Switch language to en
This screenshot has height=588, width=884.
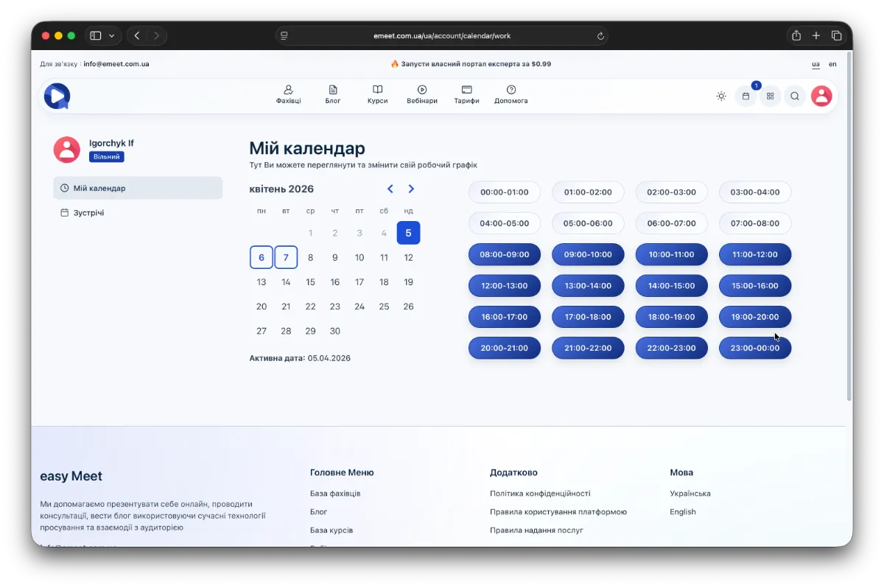832,64
